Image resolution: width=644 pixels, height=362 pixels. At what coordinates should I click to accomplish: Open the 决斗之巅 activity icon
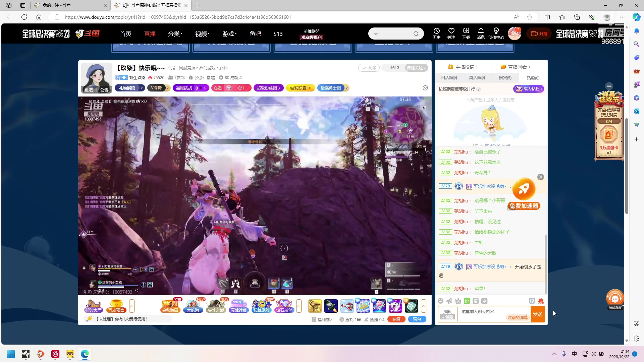pyautogui.click(x=216, y=306)
